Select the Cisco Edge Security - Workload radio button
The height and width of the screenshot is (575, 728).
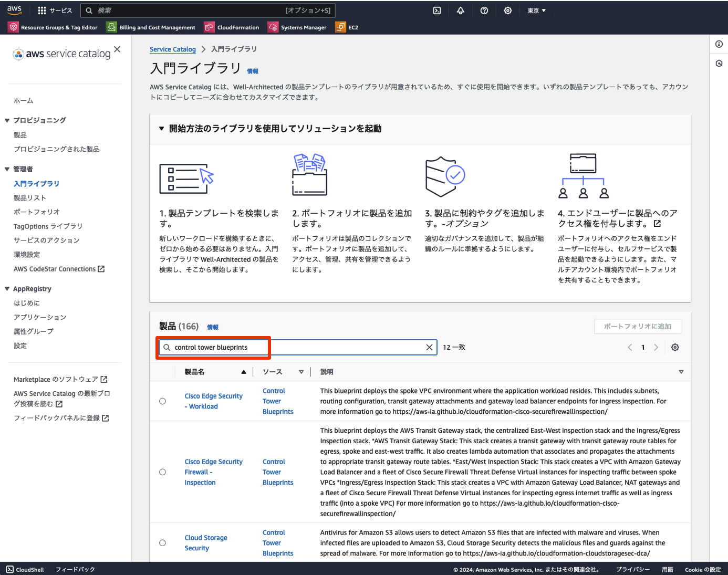[x=162, y=401]
